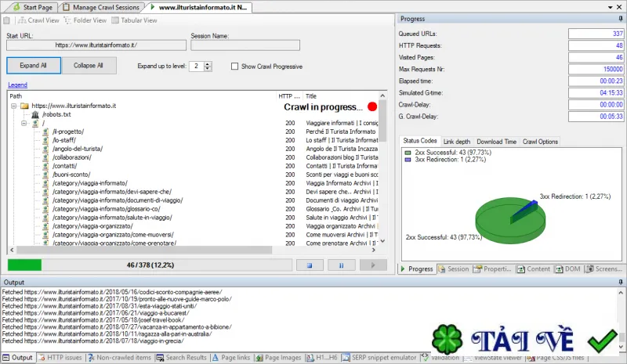The height and width of the screenshot is (364, 627).
Task: Collapse the root URL tree node
Action: 13,106
